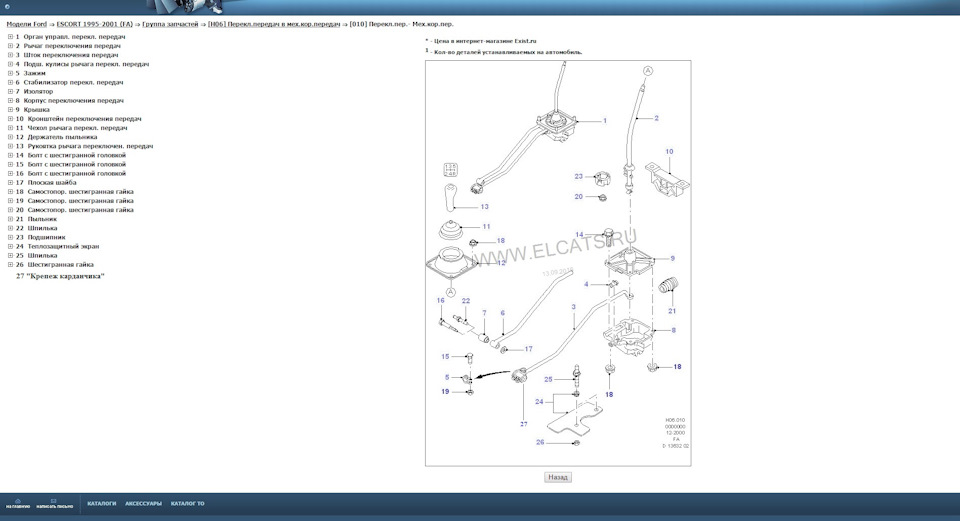Expand item 13 Руковятка рычага
This screenshot has height=521, width=960.
10,146
